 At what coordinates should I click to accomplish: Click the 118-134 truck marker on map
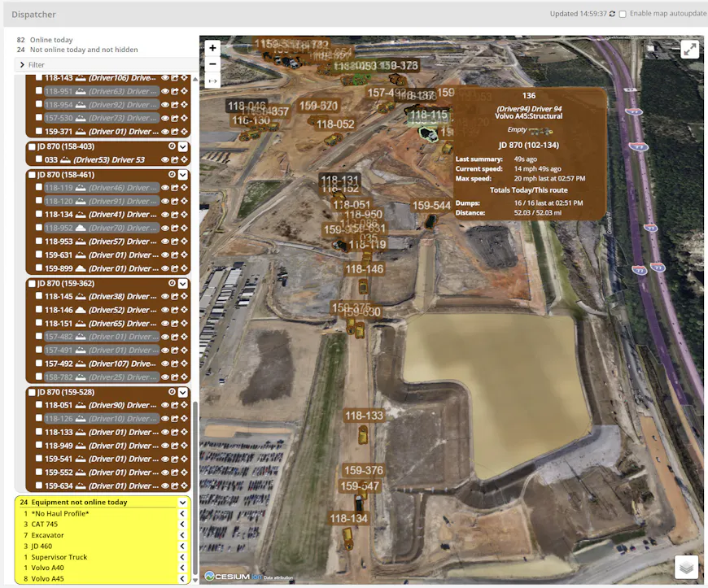pos(347,539)
